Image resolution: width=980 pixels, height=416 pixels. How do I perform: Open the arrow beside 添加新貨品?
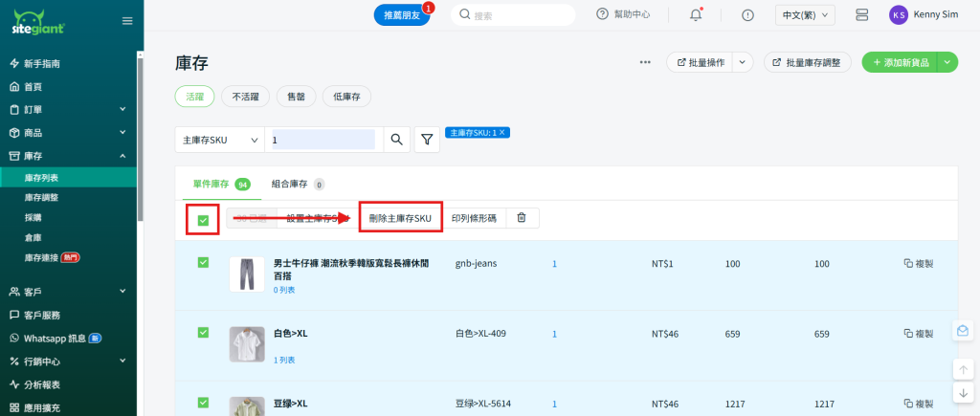(947, 62)
